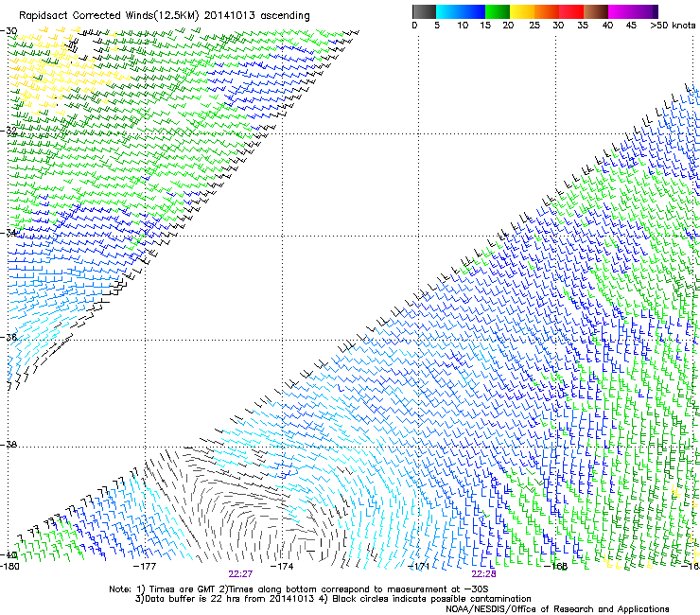Click the "20141013" date in the title
The width and height of the screenshot is (700, 615).
230,16
